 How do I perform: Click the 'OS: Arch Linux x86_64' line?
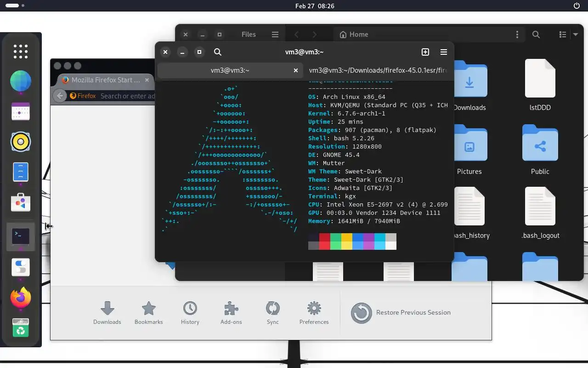[x=347, y=97]
